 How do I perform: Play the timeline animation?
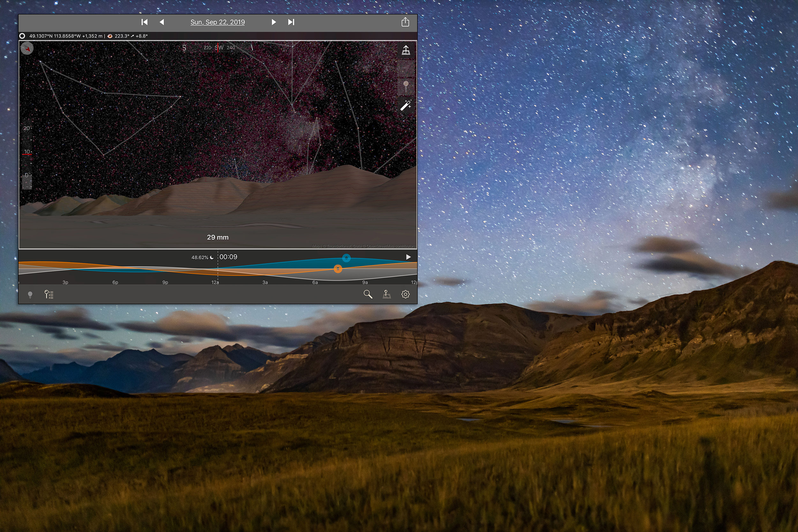tap(409, 257)
